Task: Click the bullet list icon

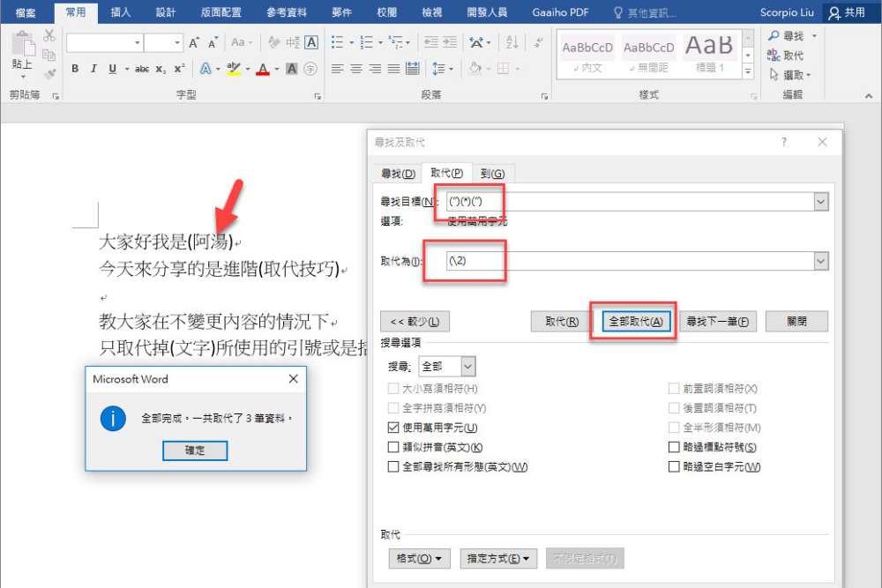Action: (338, 40)
